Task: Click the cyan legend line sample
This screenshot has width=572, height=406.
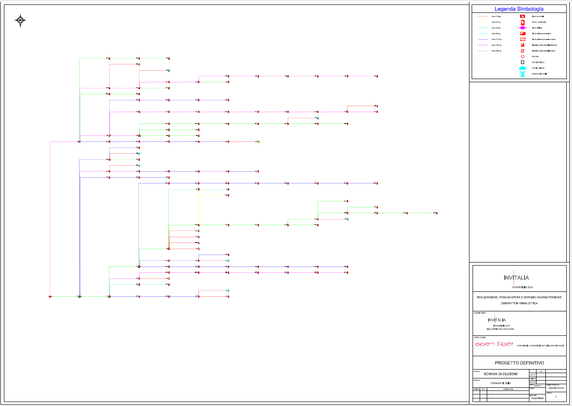Action: click(x=483, y=34)
